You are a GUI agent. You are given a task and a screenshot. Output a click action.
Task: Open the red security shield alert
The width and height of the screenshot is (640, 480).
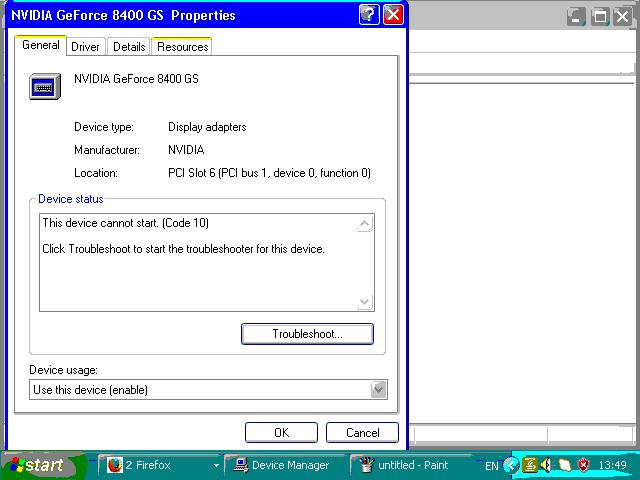tap(584, 464)
